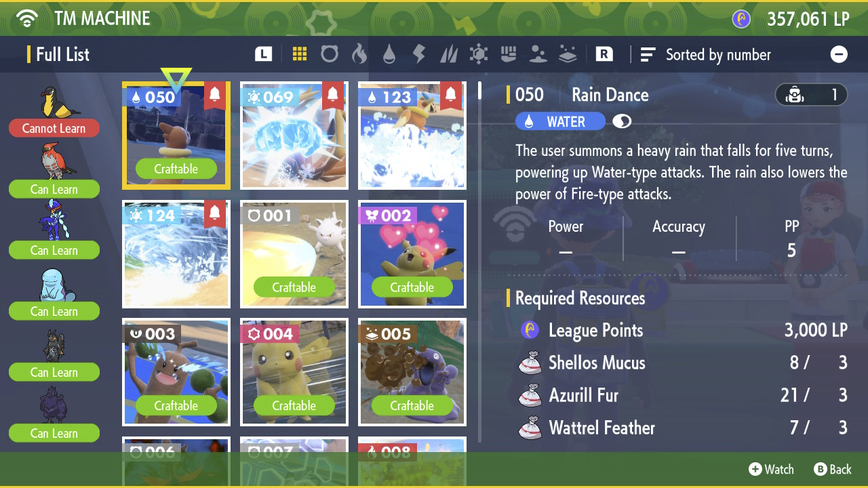Filter TMs by Ground type layers icon
This screenshot has height=488, width=868.
pyautogui.click(x=568, y=54)
